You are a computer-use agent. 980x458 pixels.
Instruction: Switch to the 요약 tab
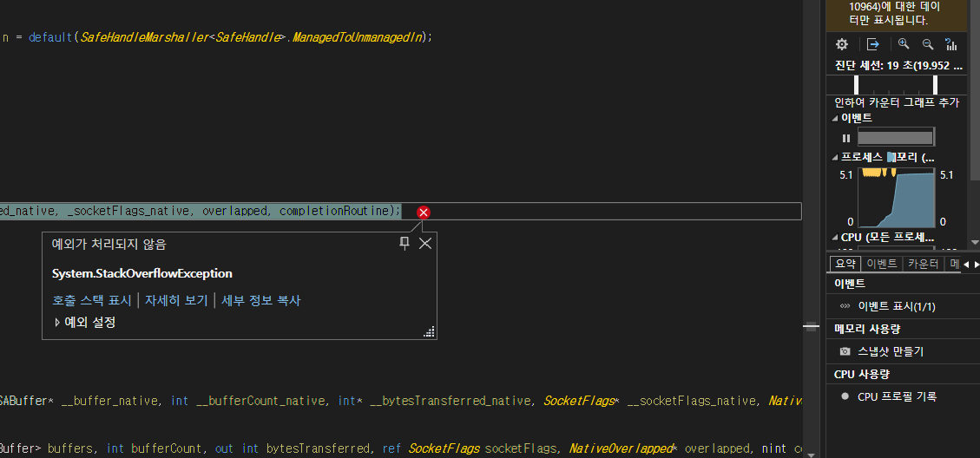pyautogui.click(x=845, y=264)
